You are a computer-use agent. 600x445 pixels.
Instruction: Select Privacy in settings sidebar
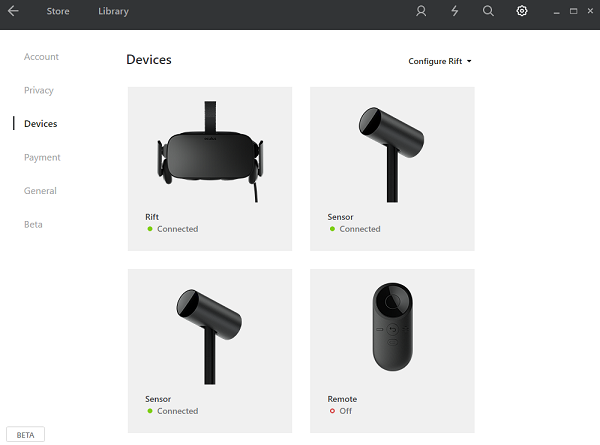click(39, 90)
